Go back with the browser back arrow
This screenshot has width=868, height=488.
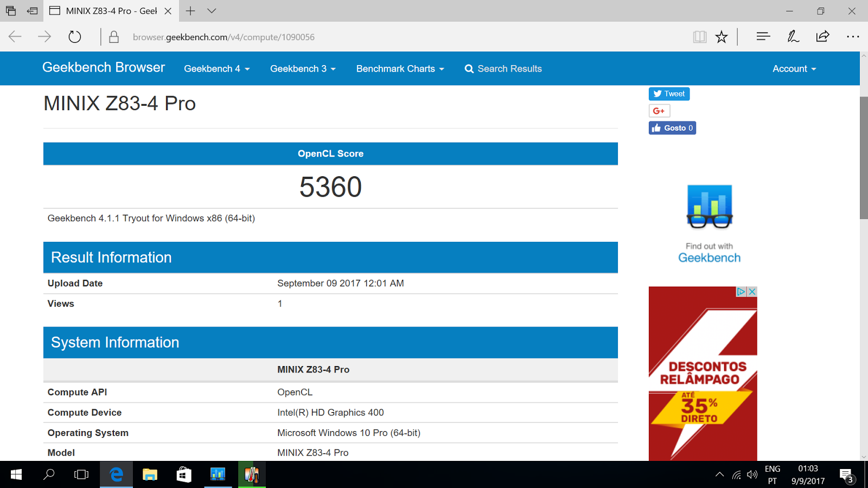click(15, 37)
